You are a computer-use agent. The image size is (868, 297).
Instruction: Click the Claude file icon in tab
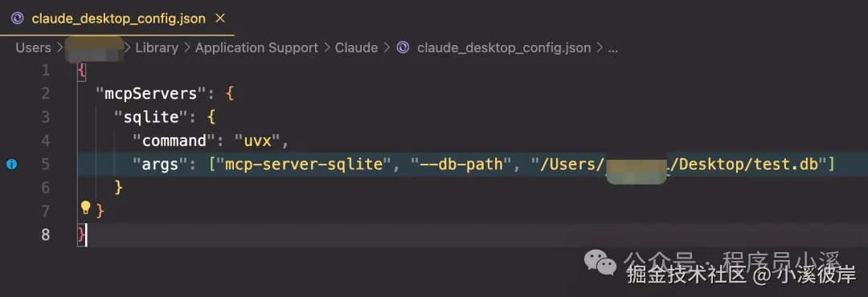[x=18, y=18]
